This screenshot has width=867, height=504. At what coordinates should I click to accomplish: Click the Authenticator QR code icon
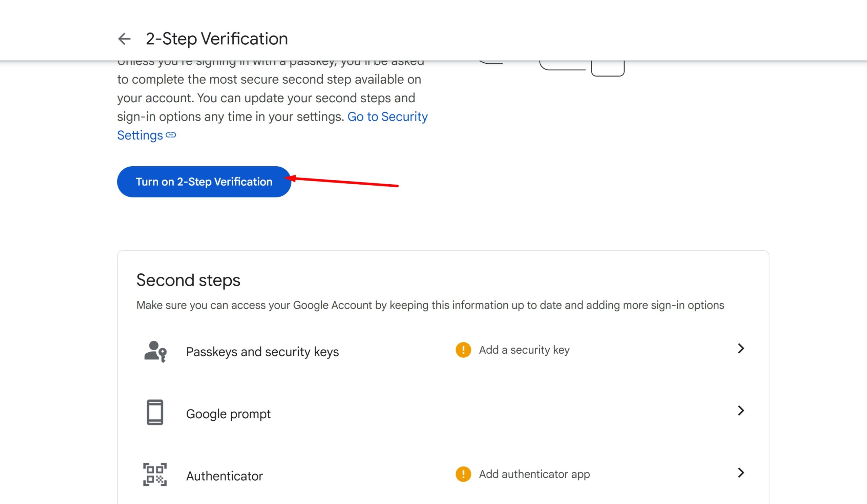pos(155,475)
